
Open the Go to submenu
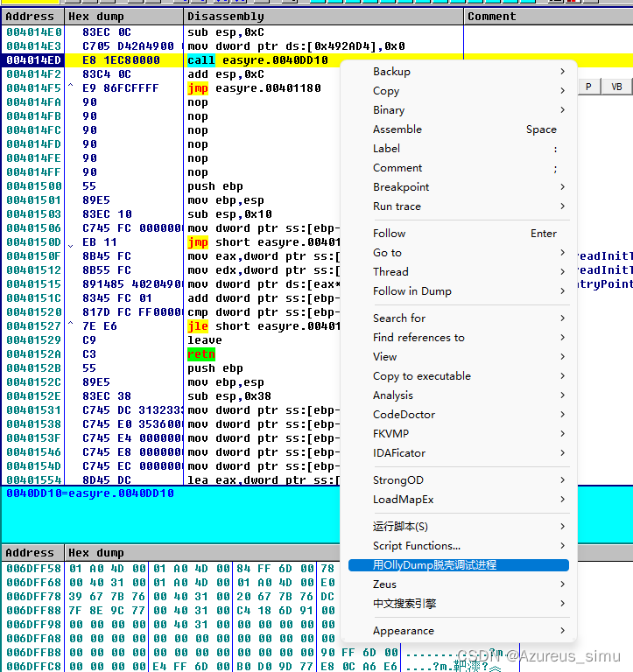pyautogui.click(x=459, y=253)
